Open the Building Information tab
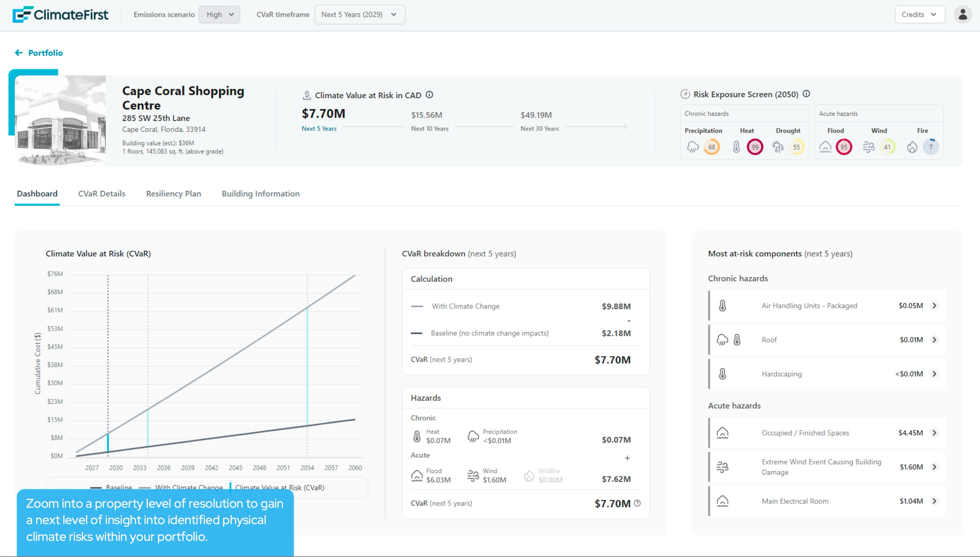980x557 pixels. tap(261, 194)
